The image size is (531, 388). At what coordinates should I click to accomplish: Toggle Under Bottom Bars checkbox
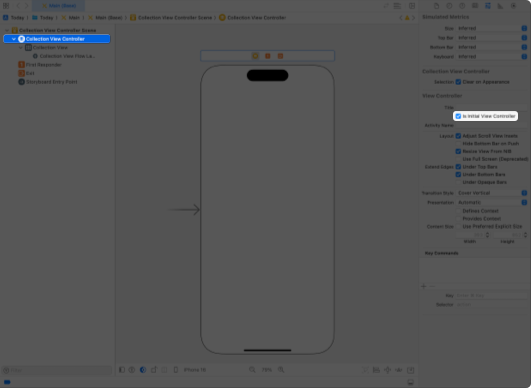click(458, 175)
